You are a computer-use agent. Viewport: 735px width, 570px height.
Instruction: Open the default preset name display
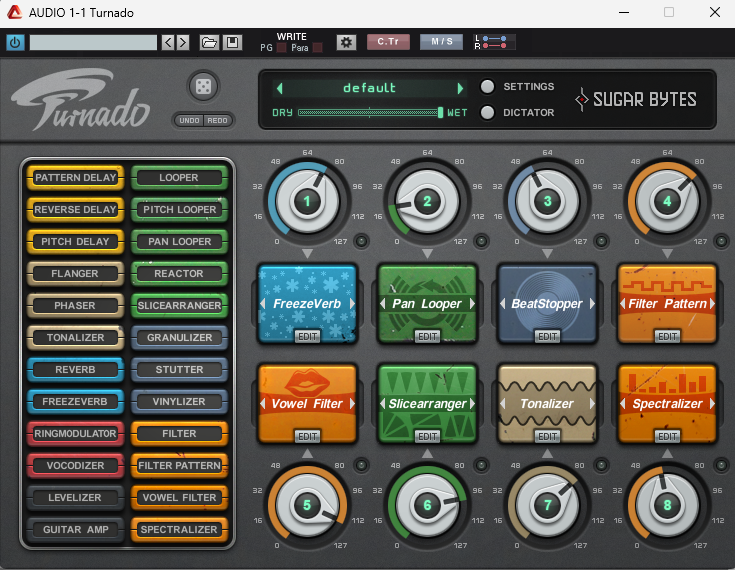(x=370, y=88)
